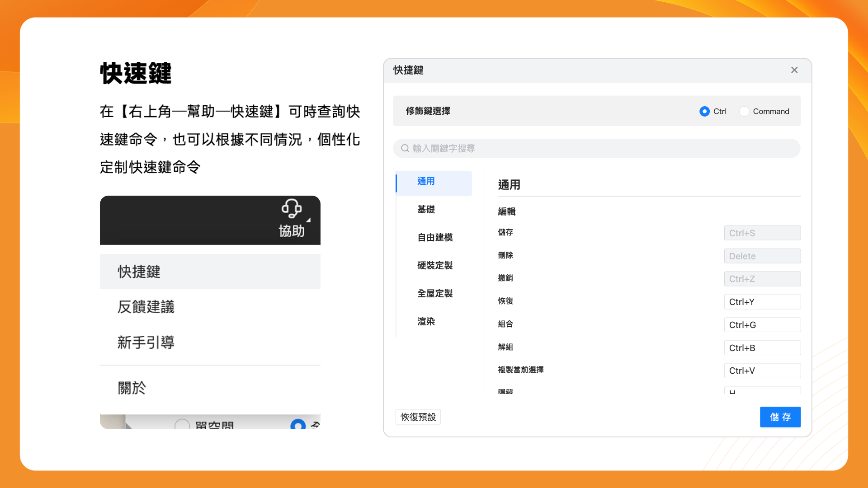Show the 渲染 shortcut category
Screen dimensions: 868x488
(x=426, y=321)
